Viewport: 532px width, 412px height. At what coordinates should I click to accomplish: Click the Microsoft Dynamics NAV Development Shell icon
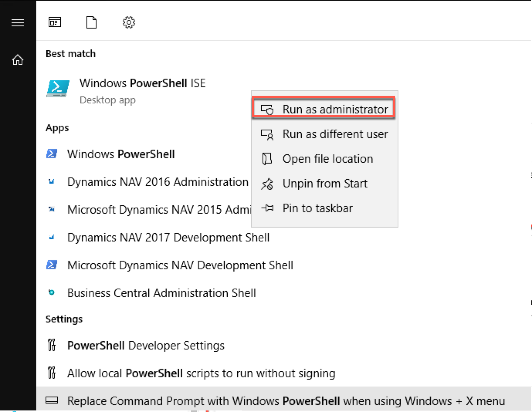[x=52, y=265]
